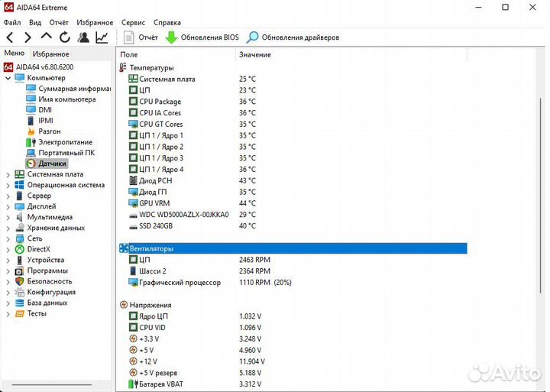Screen dimensions: 550x392
Task: Click the Конфигурация tree icon
Action: pyautogui.click(x=20, y=293)
